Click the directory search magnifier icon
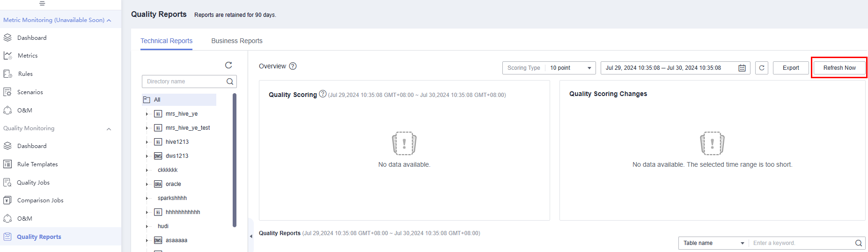 tap(230, 82)
